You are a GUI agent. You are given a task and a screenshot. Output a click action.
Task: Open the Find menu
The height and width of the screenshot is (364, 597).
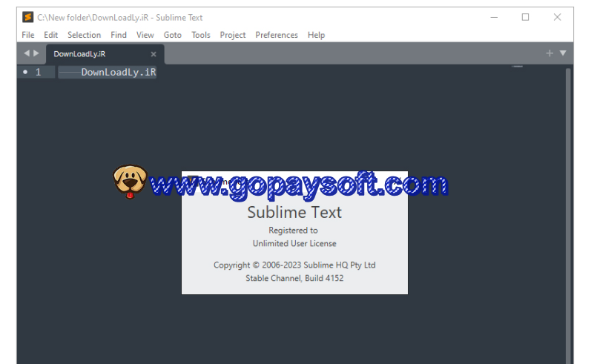click(x=119, y=35)
